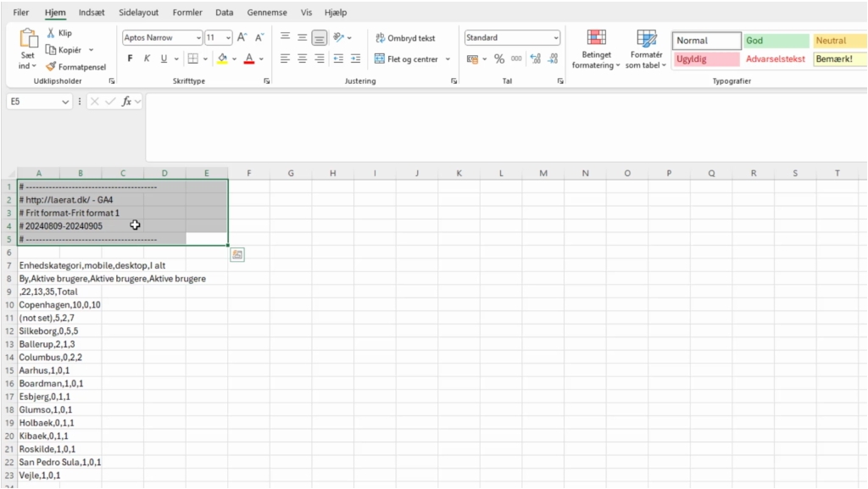Apply Formatér som tabel
This screenshot has height=489, width=868.
click(646, 49)
